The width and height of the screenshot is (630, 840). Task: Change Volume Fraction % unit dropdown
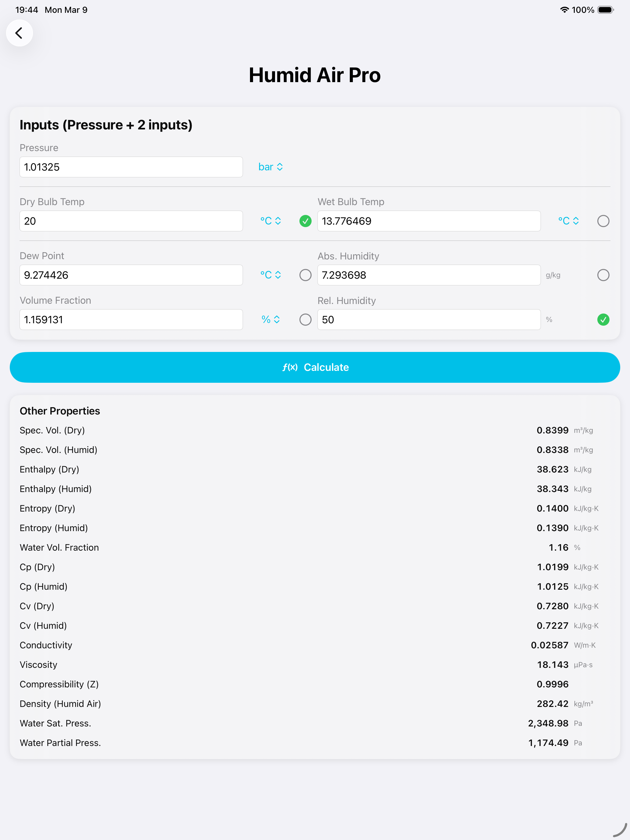click(270, 320)
